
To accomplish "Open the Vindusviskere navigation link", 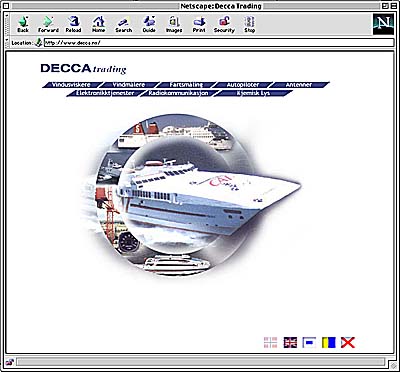I will [x=71, y=85].
